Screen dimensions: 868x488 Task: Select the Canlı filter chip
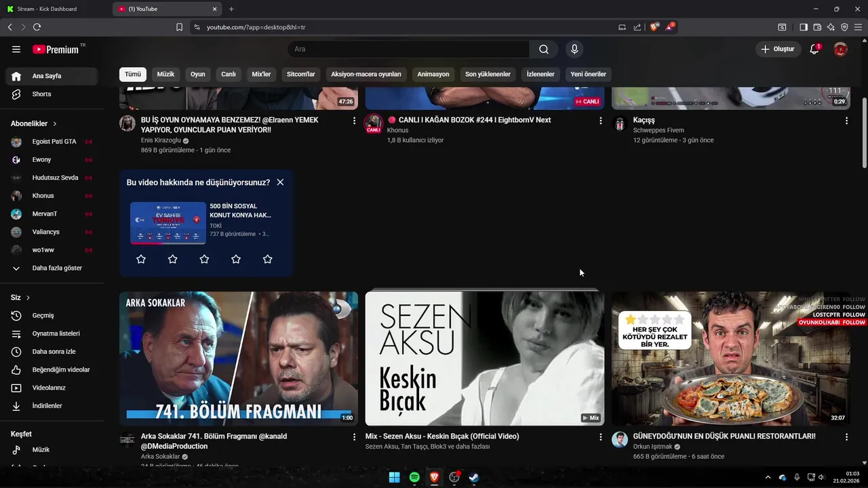(x=229, y=74)
